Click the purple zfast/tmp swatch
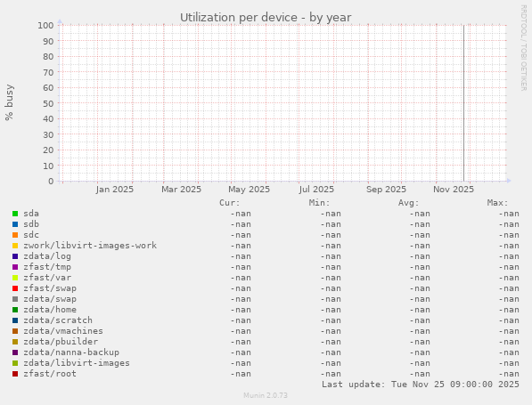 click(15, 267)
